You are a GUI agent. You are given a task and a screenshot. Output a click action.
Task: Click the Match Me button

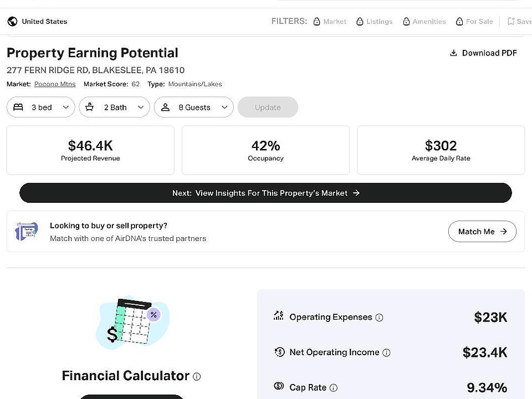(482, 232)
